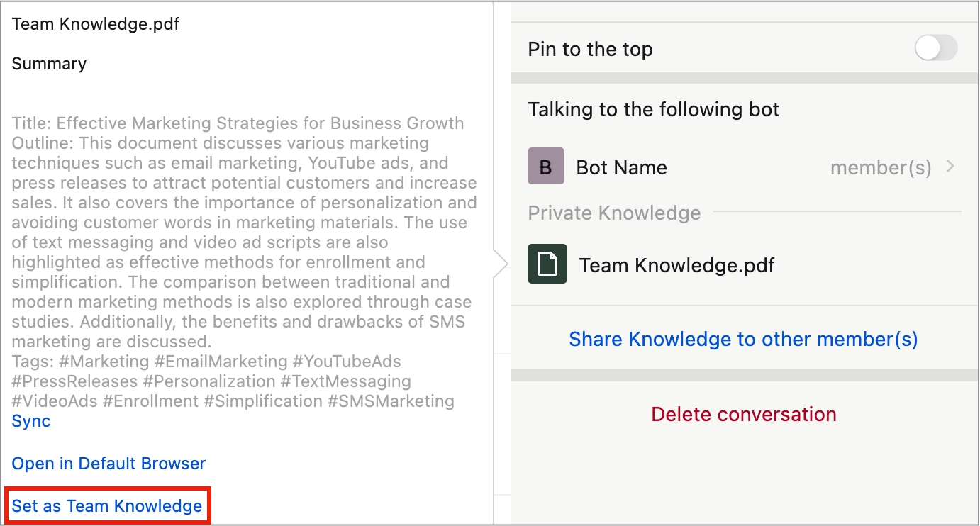Click the purple B bot avatar icon
This screenshot has height=526, width=980.
546,167
